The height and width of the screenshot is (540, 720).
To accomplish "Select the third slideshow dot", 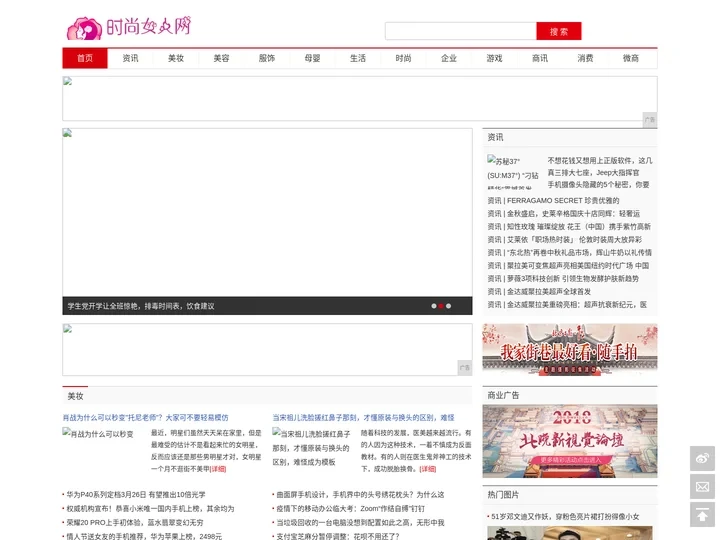I will 449,306.
